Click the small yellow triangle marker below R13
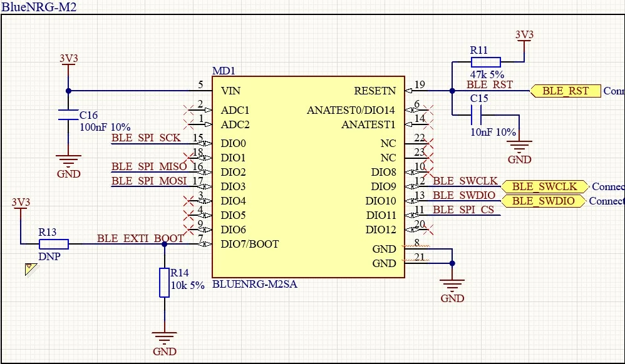This screenshot has height=364, width=625. (x=30, y=269)
